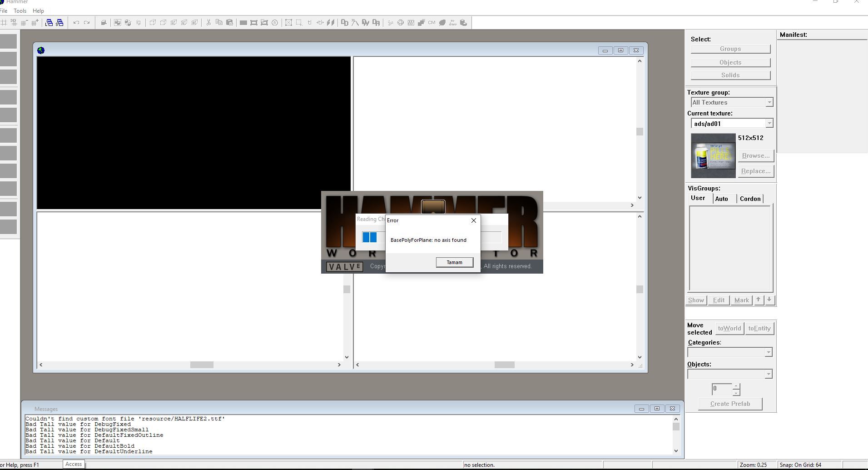Toggle the "no draw" toolbar icon
The height and width of the screenshot is (470, 868).
coord(452,23)
